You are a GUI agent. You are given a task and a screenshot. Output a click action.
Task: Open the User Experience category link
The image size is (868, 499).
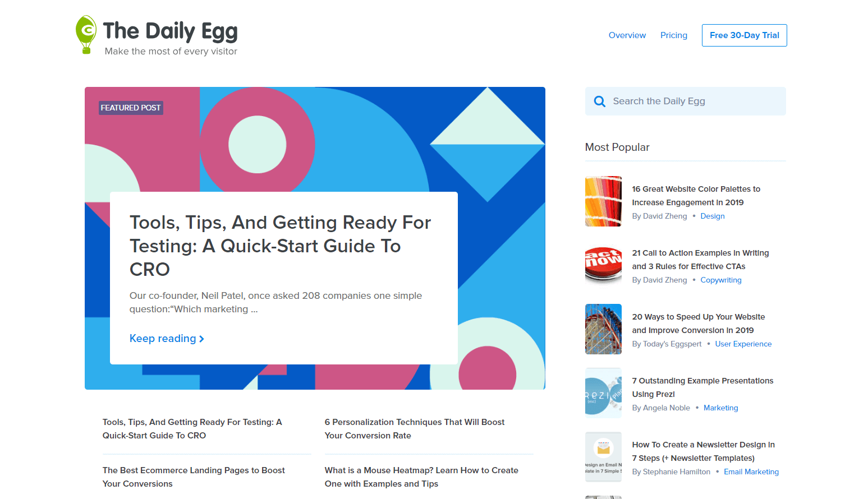tap(743, 344)
